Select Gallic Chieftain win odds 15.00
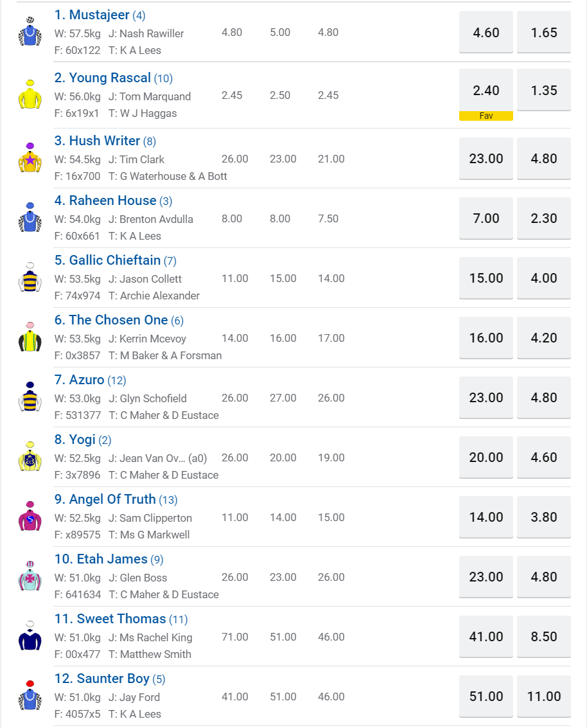587x728 pixels. point(486,278)
